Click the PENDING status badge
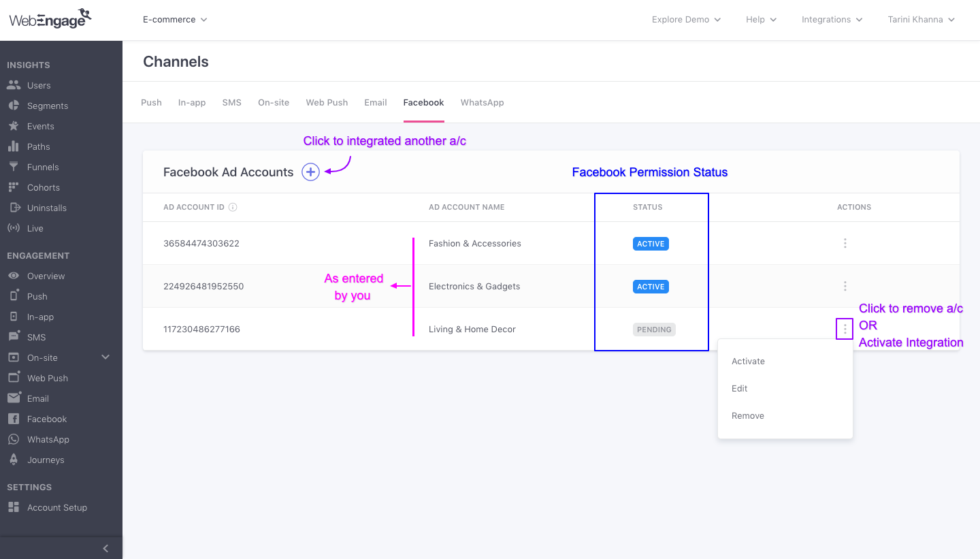 (x=654, y=330)
